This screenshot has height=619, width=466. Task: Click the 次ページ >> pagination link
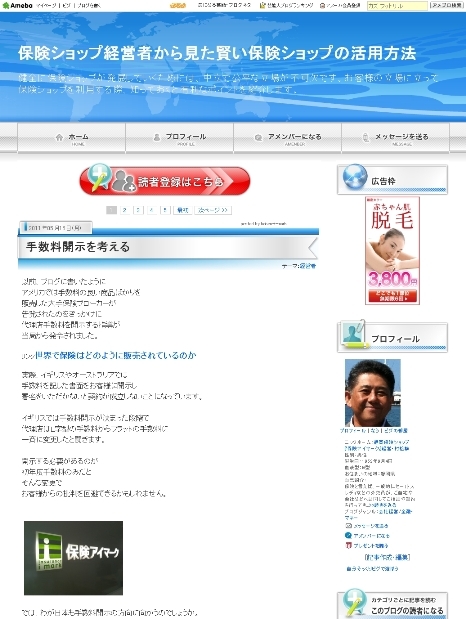213,210
